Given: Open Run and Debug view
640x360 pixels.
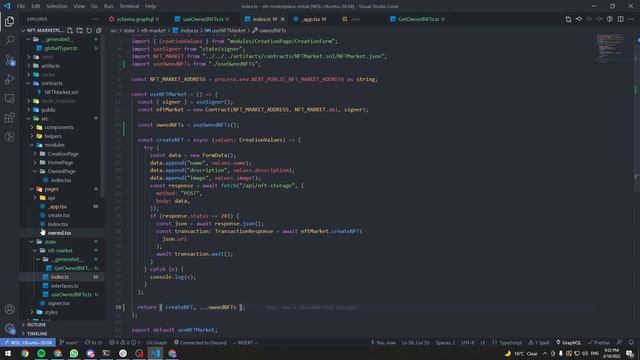Looking at the screenshot, I should click(x=9, y=79).
